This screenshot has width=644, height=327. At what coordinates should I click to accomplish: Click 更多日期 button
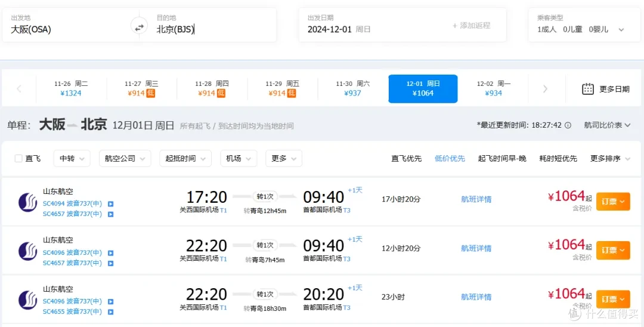(x=606, y=89)
